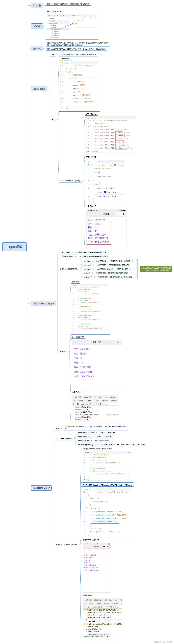
Task: Open the WAServiceMainCo source link
Action: (112, 415)
